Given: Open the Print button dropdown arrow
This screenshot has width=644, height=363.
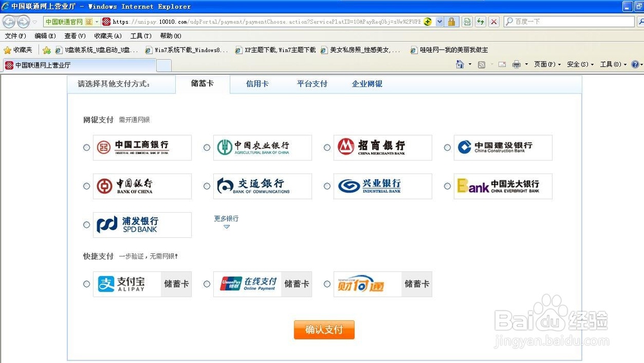Looking at the screenshot, I should click(x=527, y=64).
